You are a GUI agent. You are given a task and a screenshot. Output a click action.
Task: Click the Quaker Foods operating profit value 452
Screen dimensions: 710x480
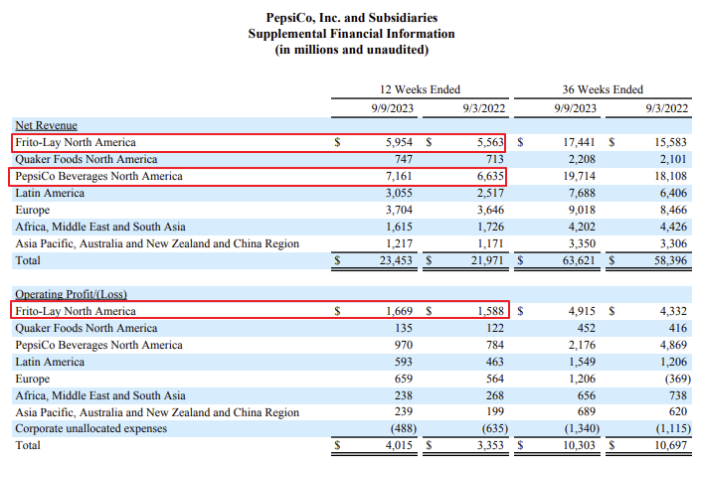coord(586,328)
